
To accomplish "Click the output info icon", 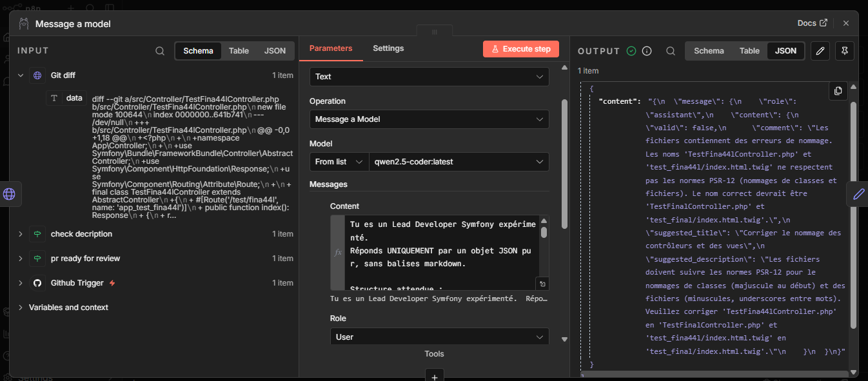I will coord(647,51).
